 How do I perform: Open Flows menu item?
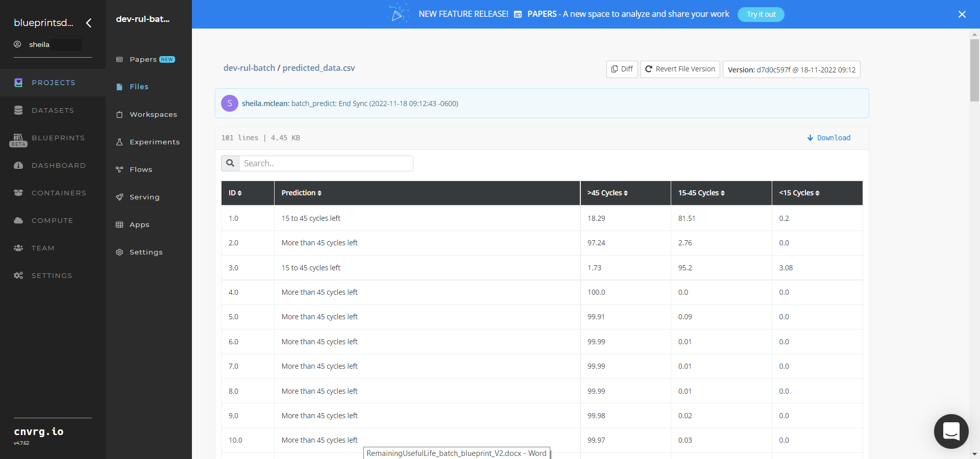click(x=141, y=169)
